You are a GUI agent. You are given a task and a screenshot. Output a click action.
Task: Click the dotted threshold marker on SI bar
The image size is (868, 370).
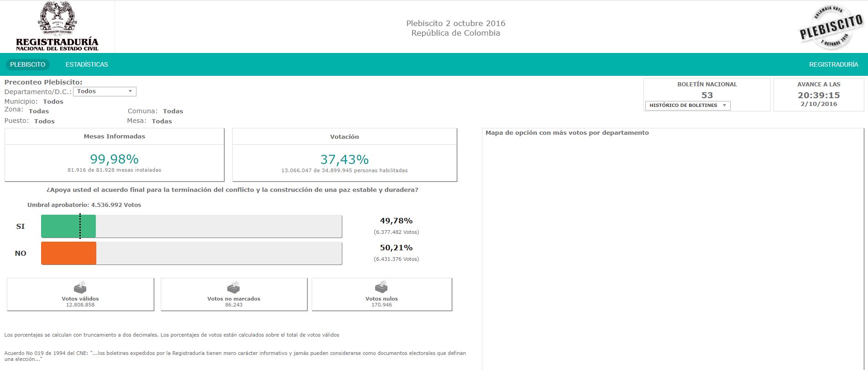pyautogui.click(x=80, y=227)
